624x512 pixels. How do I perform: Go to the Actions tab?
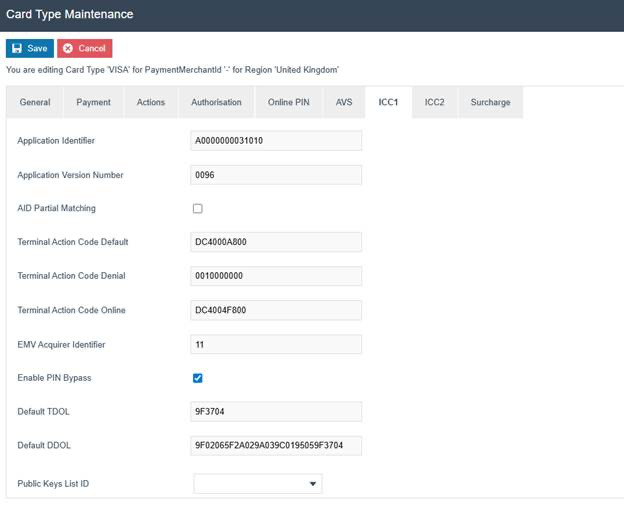pos(151,102)
